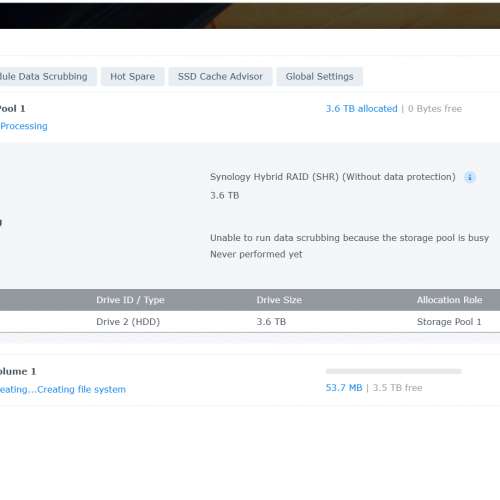This screenshot has height=500, width=500.
Task: Click the pool capacity '3.6 TB' value
Action: [224, 195]
